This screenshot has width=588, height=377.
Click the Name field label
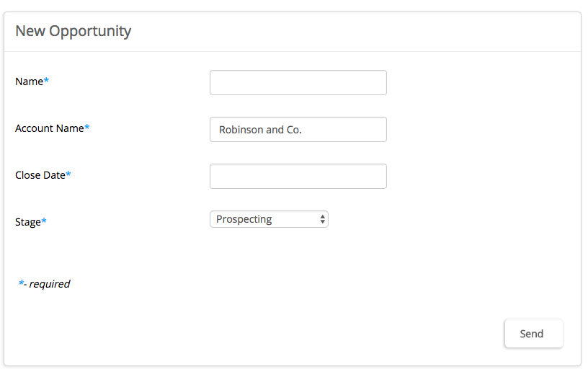pos(29,81)
